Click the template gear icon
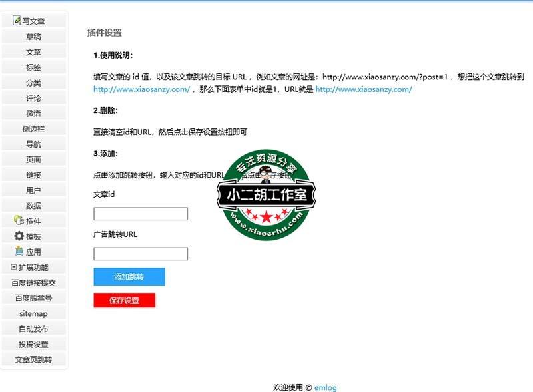The width and height of the screenshot is (533, 392). coord(19,236)
